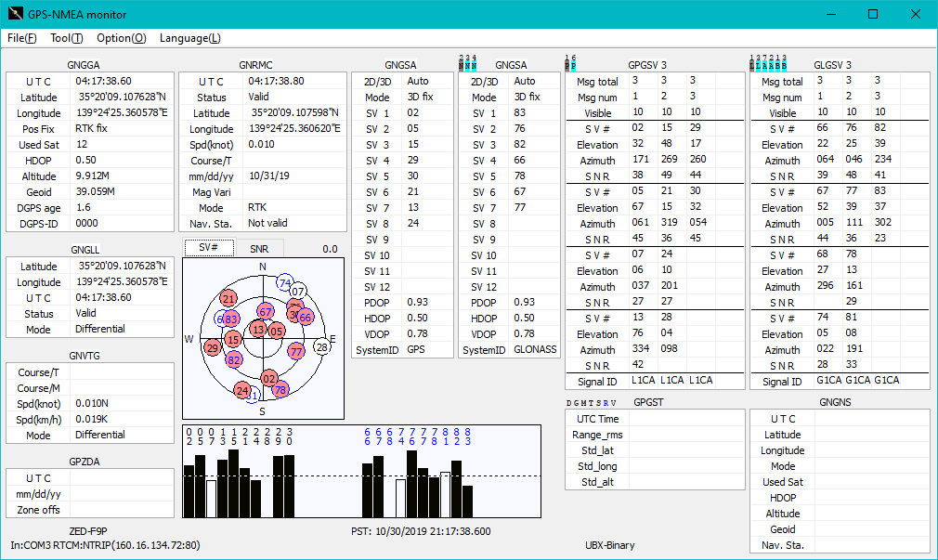The height and width of the screenshot is (560, 938).
Task: Click the GPS-NMEA monitor app icon
Action: pyautogui.click(x=15, y=14)
